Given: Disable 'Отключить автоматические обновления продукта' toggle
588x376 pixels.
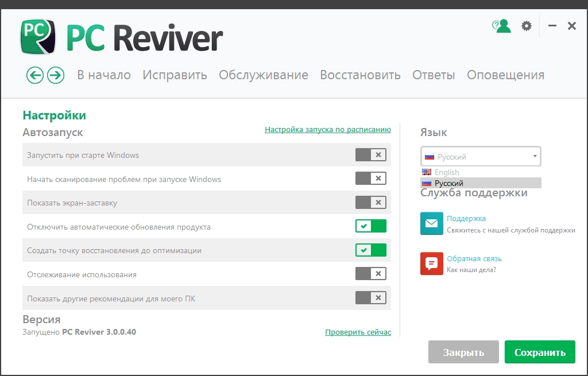Looking at the screenshot, I should (x=371, y=226).
